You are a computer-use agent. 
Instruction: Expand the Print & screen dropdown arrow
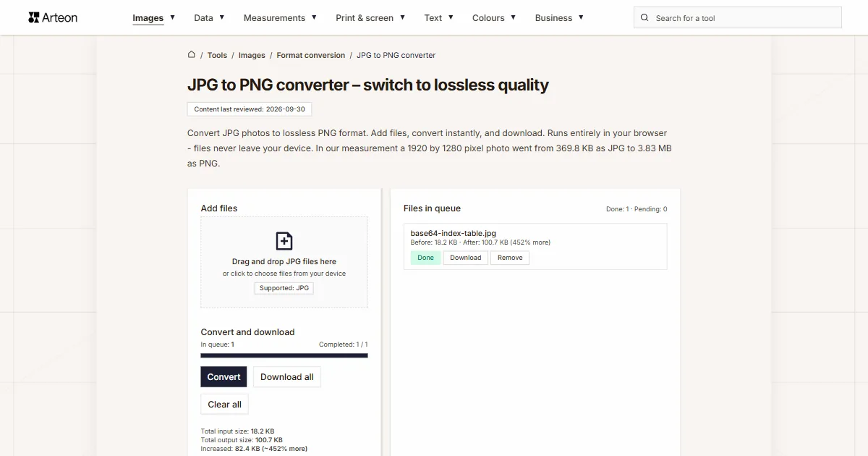402,17
